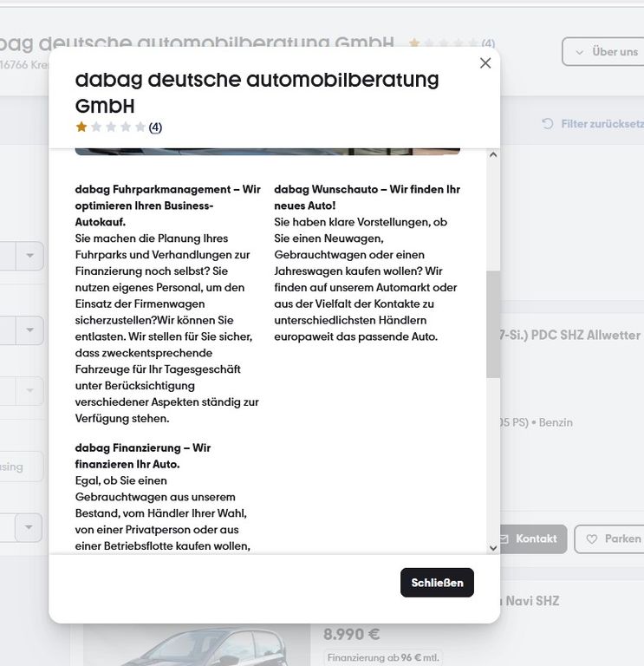Click the reset icon beside Filter zurücksetzen
Image resolution: width=644 pixels, height=666 pixels.
(547, 124)
